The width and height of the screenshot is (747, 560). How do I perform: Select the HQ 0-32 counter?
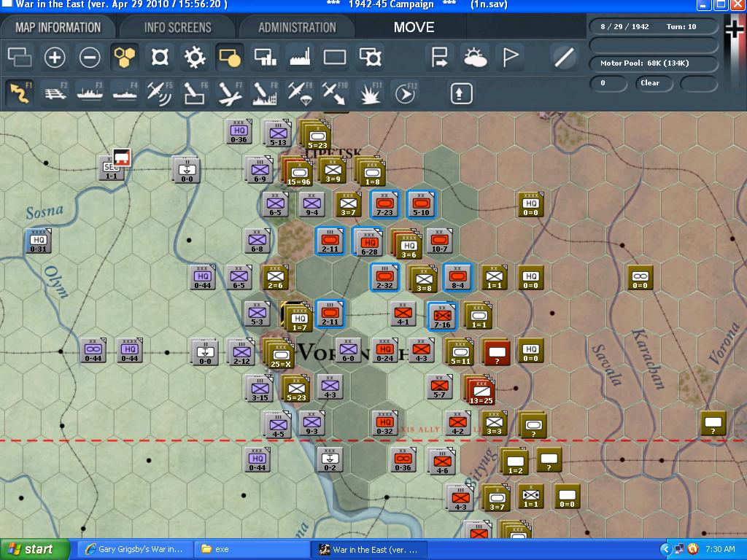[x=385, y=423]
